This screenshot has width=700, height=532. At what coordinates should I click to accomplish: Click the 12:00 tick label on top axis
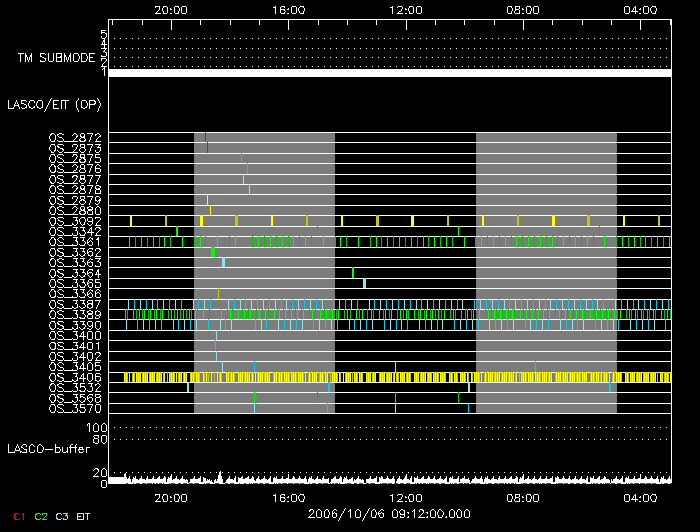(405, 10)
